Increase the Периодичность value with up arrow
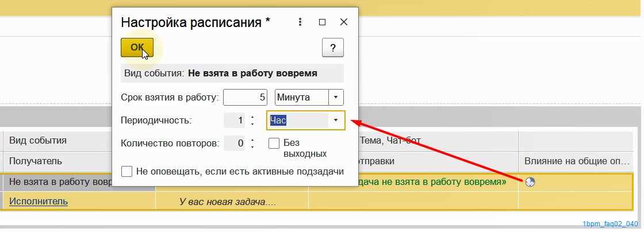 click(252, 118)
